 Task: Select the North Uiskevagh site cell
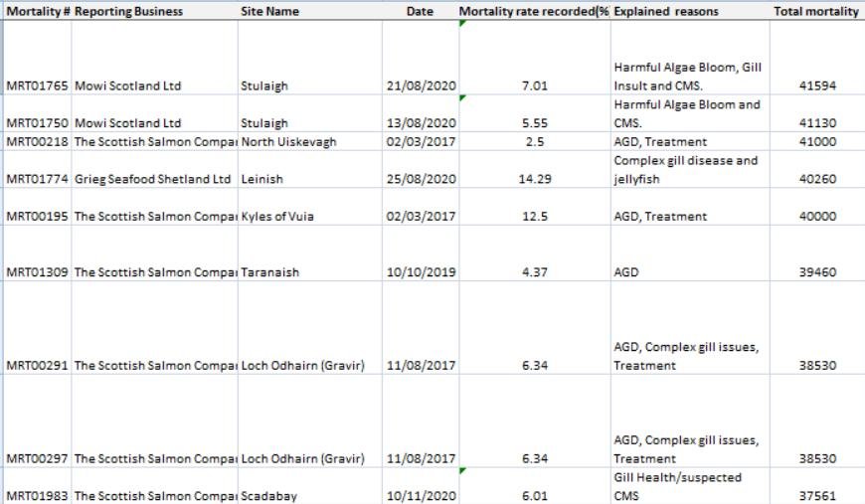click(288, 142)
